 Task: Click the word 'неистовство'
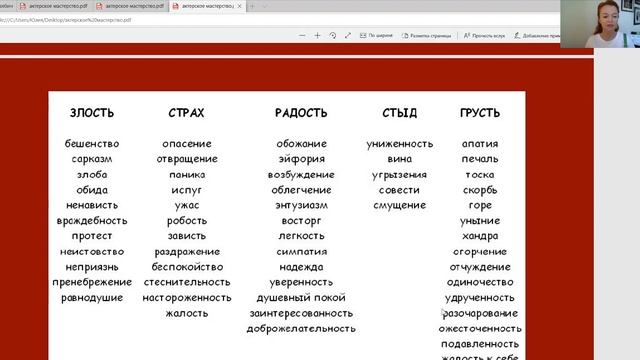(x=92, y=251)
